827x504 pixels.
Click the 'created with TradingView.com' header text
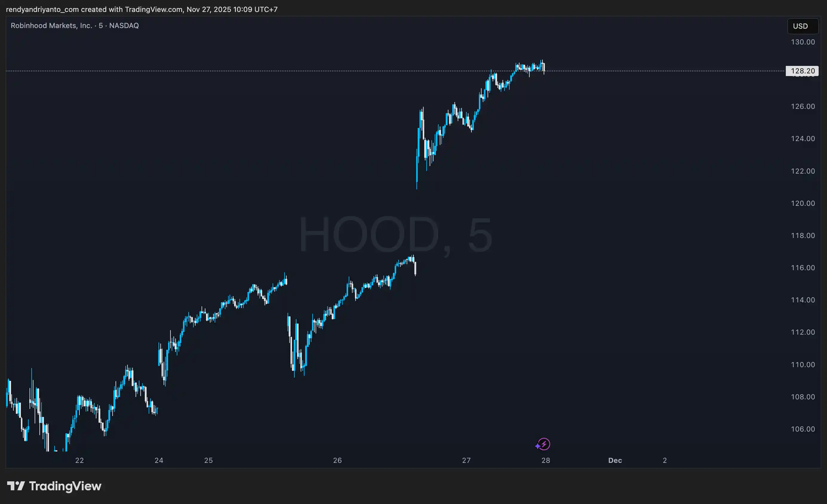pyautogui.click(x=132, y=9)
